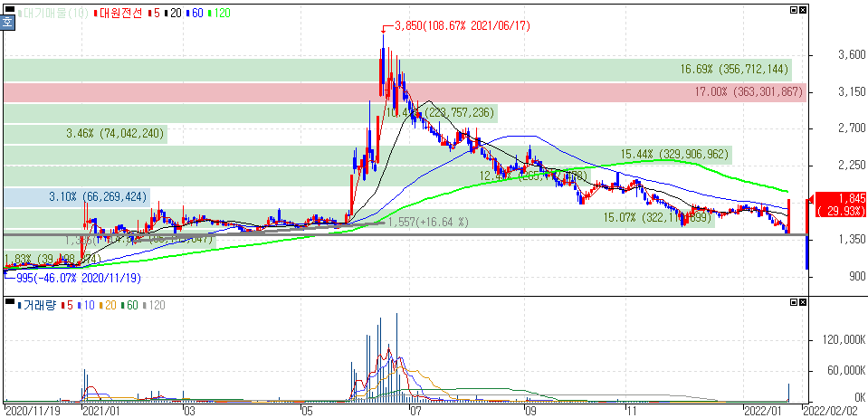Toggle the red 5-day moving average legend on price chart
Screen dimensions: 868x418
pos(156,12)
